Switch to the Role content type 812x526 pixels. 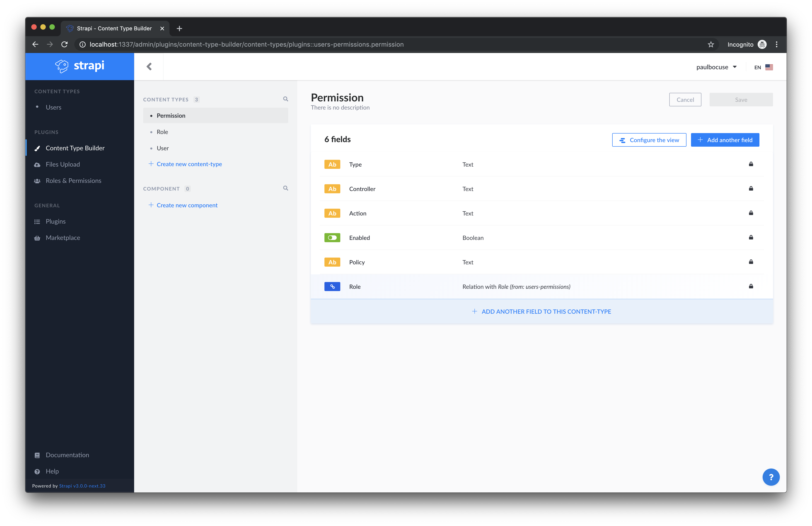pos(162,131)
